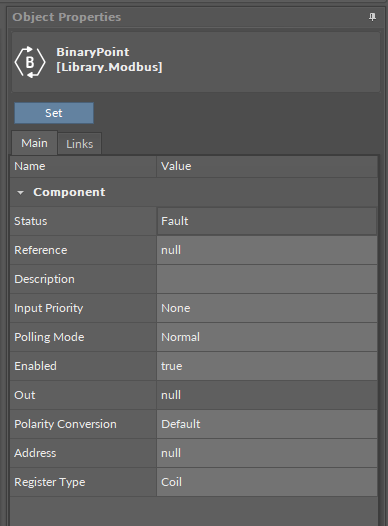Click the BinaryPoint [Library.Modbus] title text

pos(109,60)
